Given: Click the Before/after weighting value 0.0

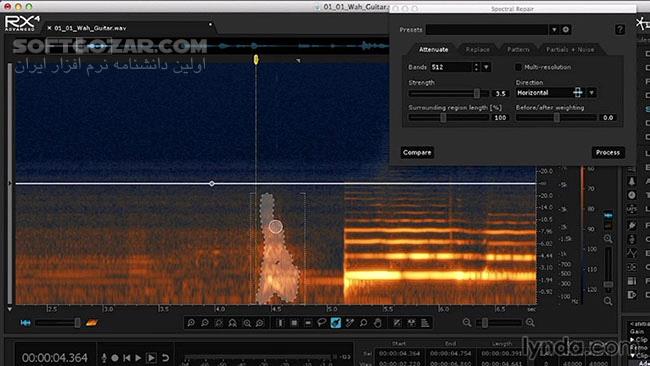Looking at the screenshot, I should (x=608, y=118).
